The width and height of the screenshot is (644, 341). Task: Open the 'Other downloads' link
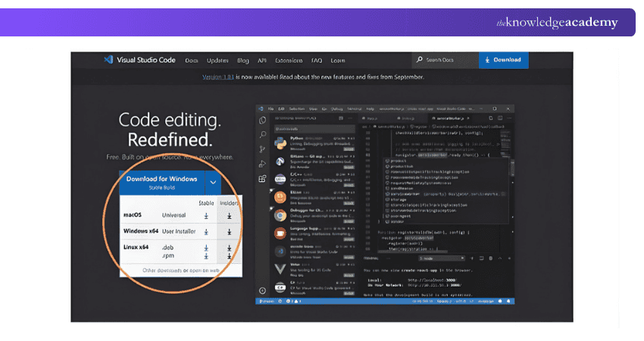tap(162, 271)
